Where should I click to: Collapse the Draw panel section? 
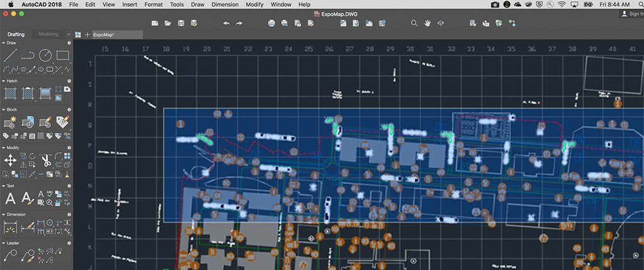pos(3,43)
